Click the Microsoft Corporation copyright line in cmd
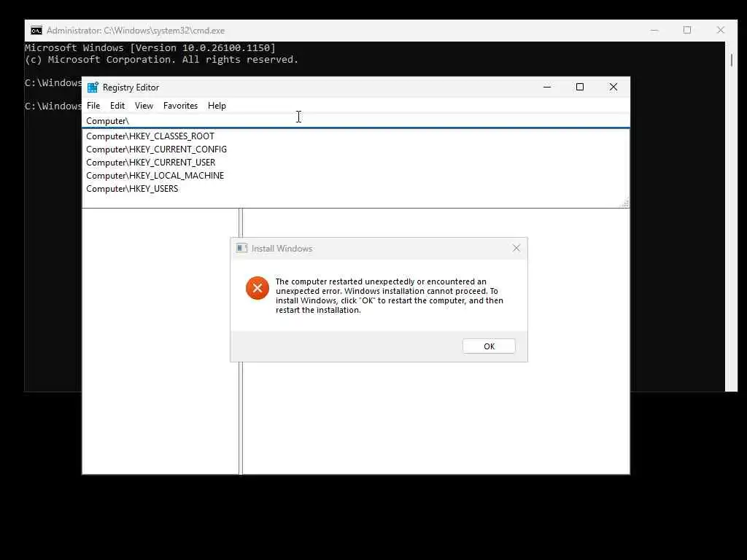The height and width of the screenshot is (560, 747). [161, 60]
